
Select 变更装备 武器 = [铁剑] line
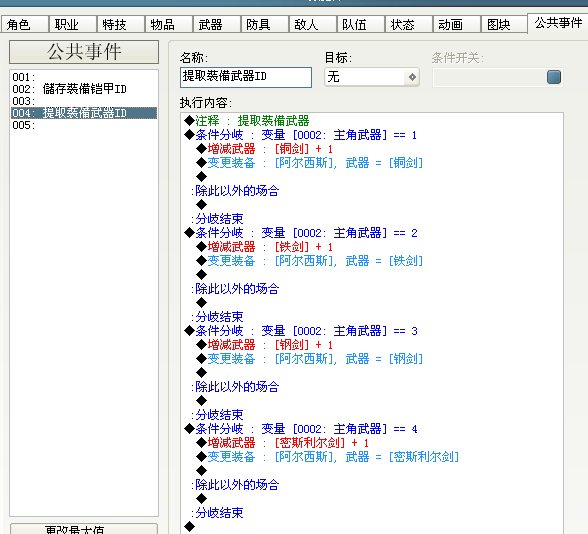click(309, 261)
